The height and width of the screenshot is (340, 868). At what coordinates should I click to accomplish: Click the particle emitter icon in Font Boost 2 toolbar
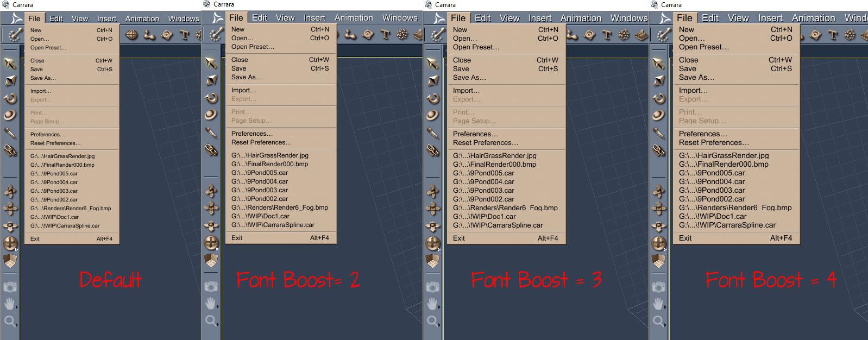pyautogui.click(x=402, y=35)
